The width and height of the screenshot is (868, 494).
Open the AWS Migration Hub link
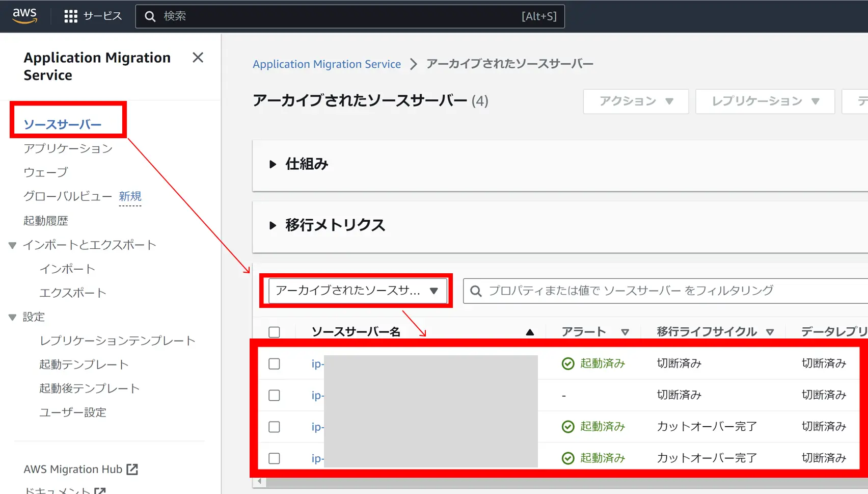[x=73, y=469]
